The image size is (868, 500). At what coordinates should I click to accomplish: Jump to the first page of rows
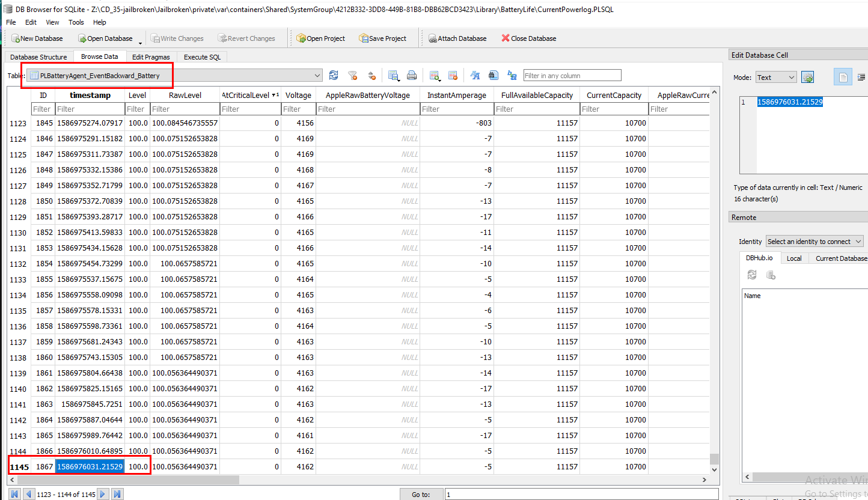pyautogui.click(x=14, y=494)
